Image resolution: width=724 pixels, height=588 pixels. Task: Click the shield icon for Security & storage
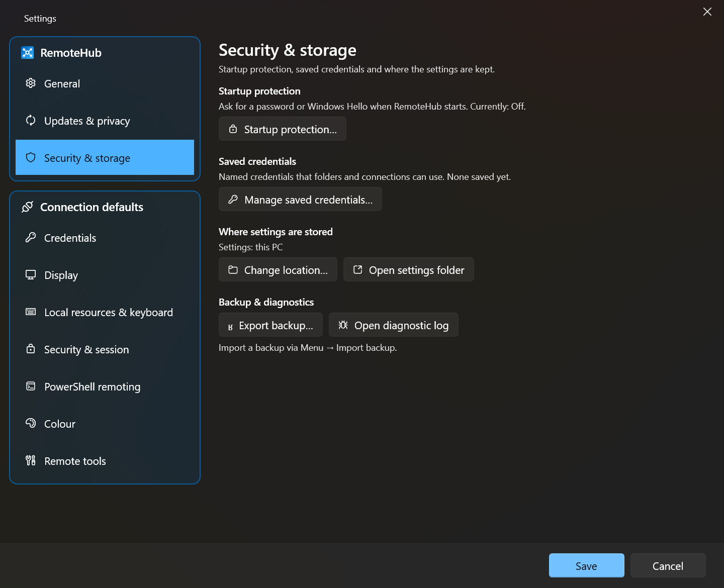[31, 158]
